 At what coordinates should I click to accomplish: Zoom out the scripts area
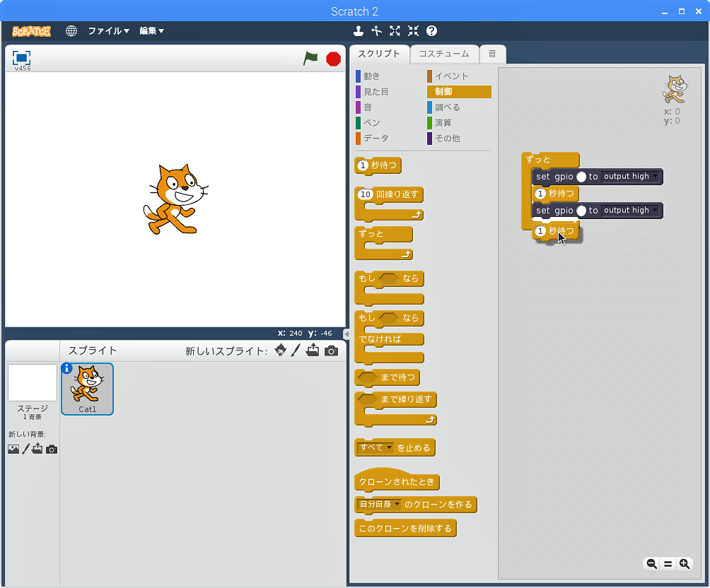click(x=651, y=563)
